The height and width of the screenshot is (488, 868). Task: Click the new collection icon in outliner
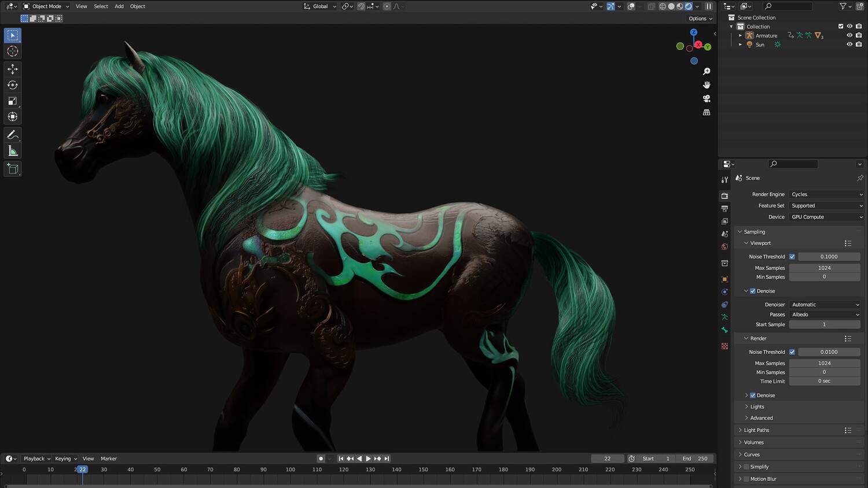click(x=860, y=6)
